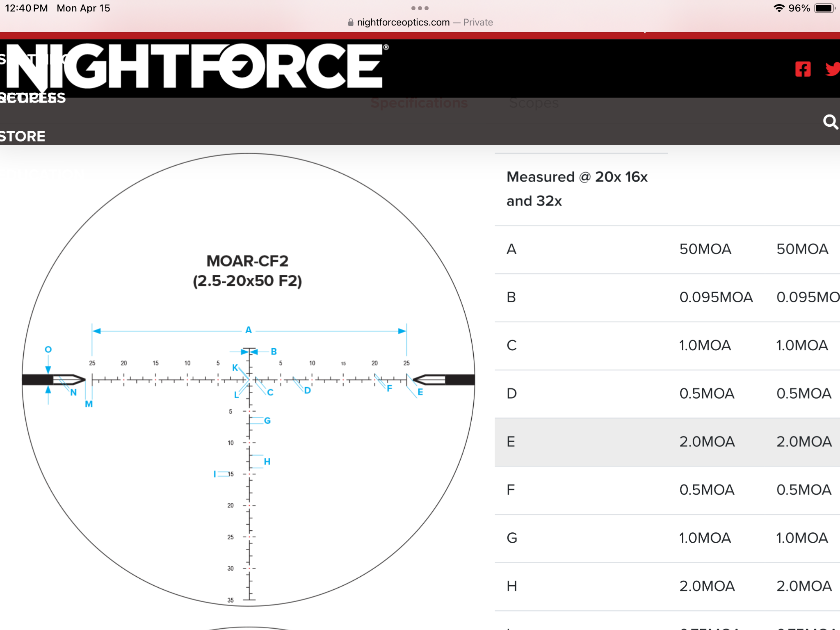The width and height of the screenshot is (840, 630).
Task: Click first 2.0MOA value in row E
Action: 707,441
